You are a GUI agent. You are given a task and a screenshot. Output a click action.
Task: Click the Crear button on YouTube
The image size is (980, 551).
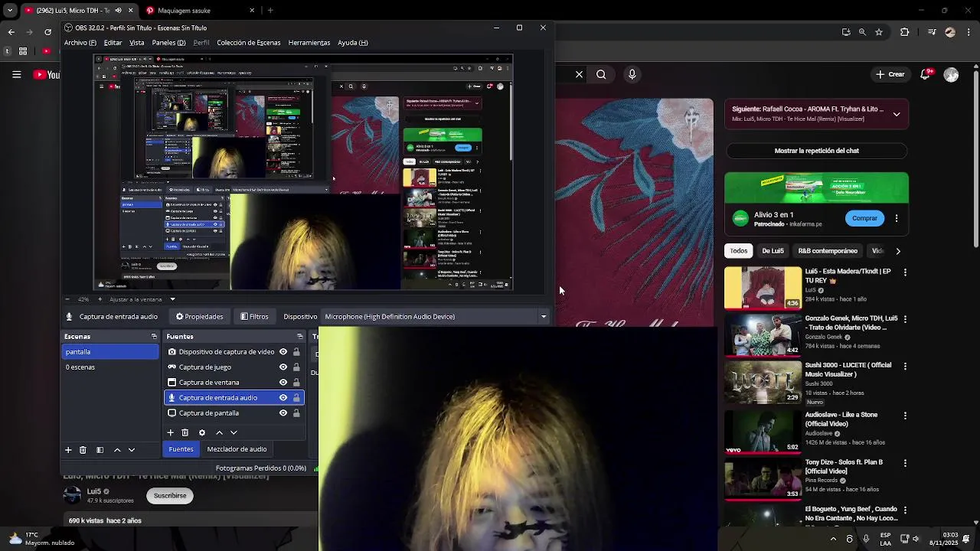pos(890,74)
